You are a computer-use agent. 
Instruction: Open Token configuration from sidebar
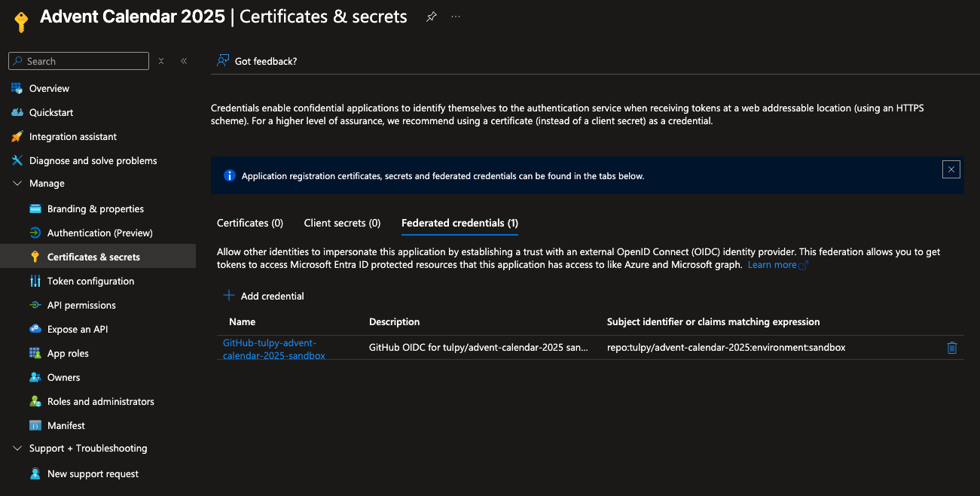click(x=90, y=281)
